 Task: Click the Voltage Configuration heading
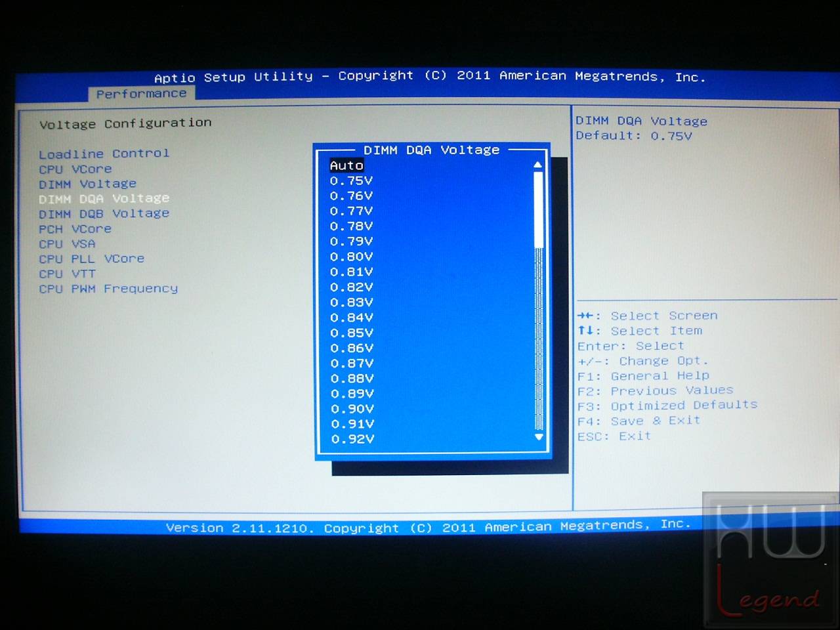[125, 123]
